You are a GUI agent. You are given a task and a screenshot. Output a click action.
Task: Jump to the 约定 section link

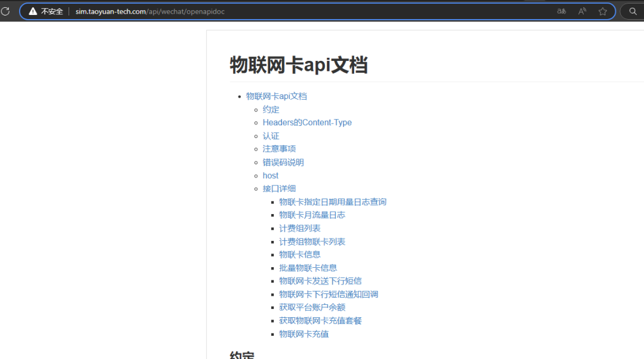(271, 109)
